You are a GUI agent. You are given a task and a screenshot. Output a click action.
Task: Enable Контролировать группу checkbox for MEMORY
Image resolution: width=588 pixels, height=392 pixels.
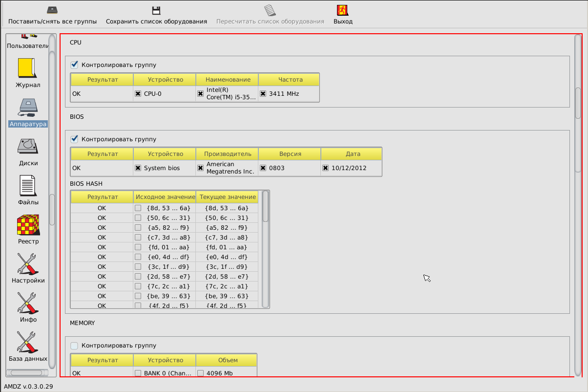(74, 346)
